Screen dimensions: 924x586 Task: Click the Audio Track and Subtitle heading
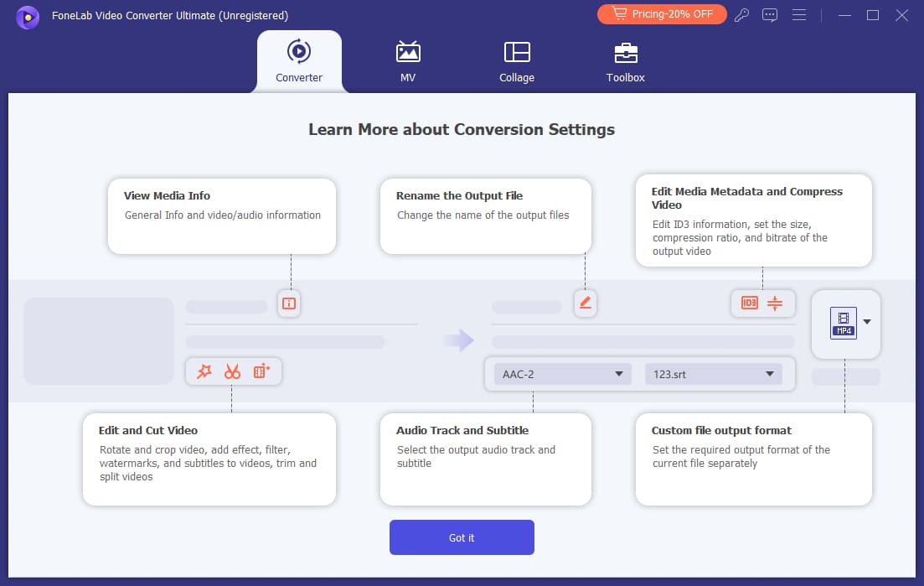[x=462, y=430]
